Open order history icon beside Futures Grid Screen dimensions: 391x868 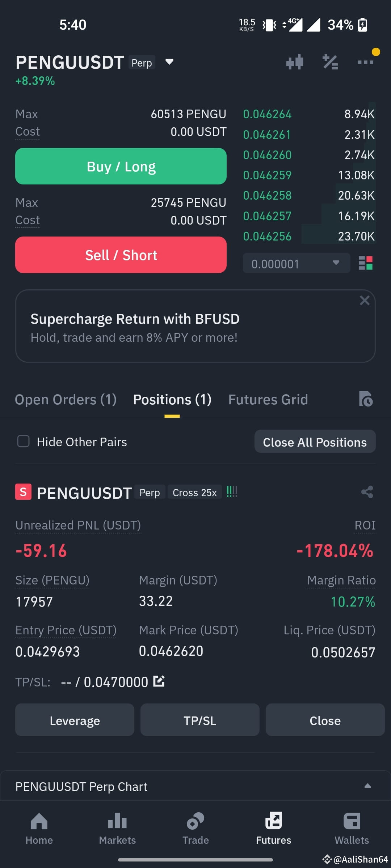[x=366, y=399]
